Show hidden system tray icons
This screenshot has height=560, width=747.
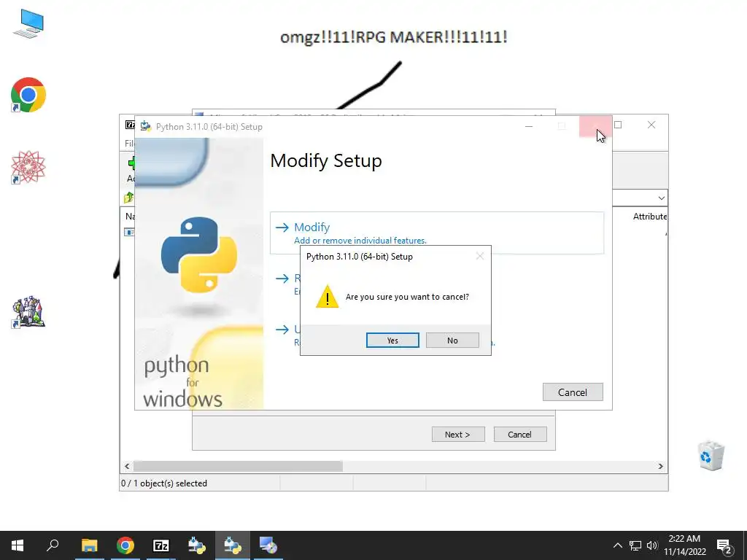tap(617, 545)
